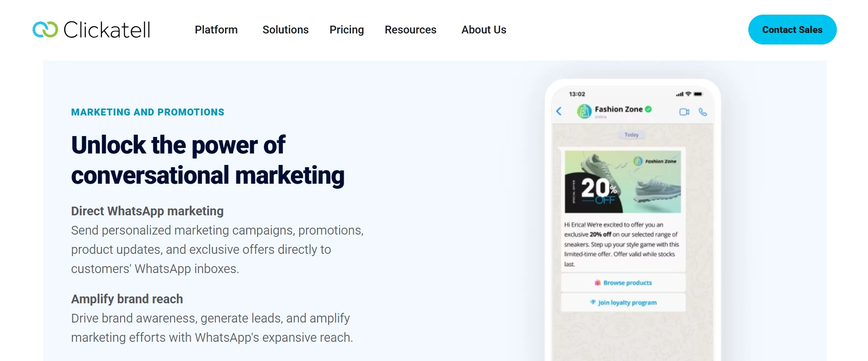This screenshot has width=868, height=361.
Task: Click the 20% off sneaker promo image
Action: click(x=622, y=181)
